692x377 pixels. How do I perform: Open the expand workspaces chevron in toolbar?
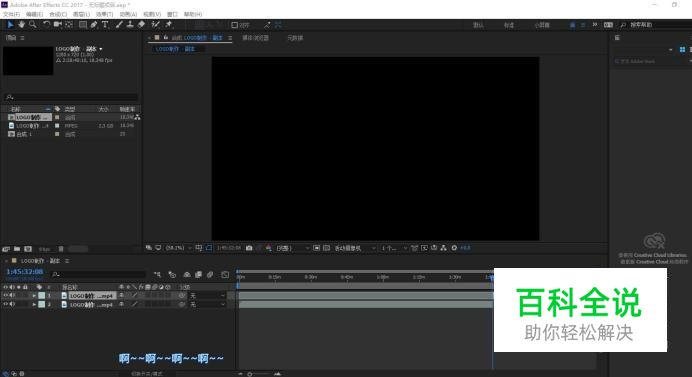point(594,25)
